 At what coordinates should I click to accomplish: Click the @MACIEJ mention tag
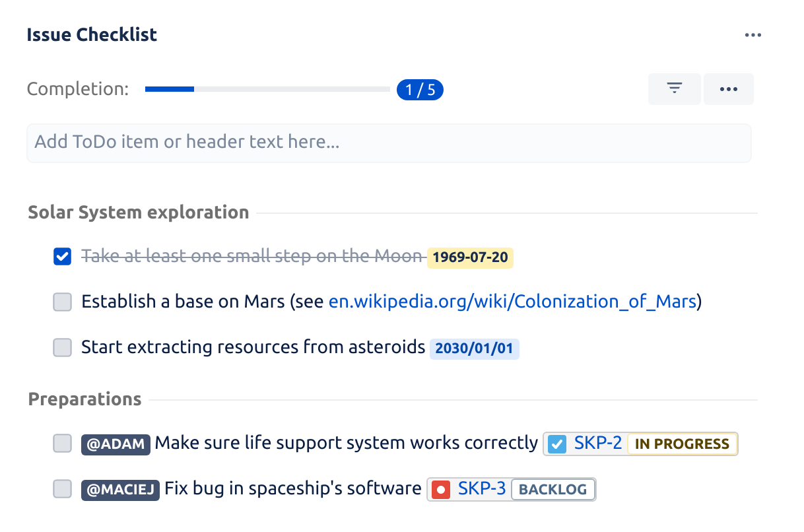[120, 489]
